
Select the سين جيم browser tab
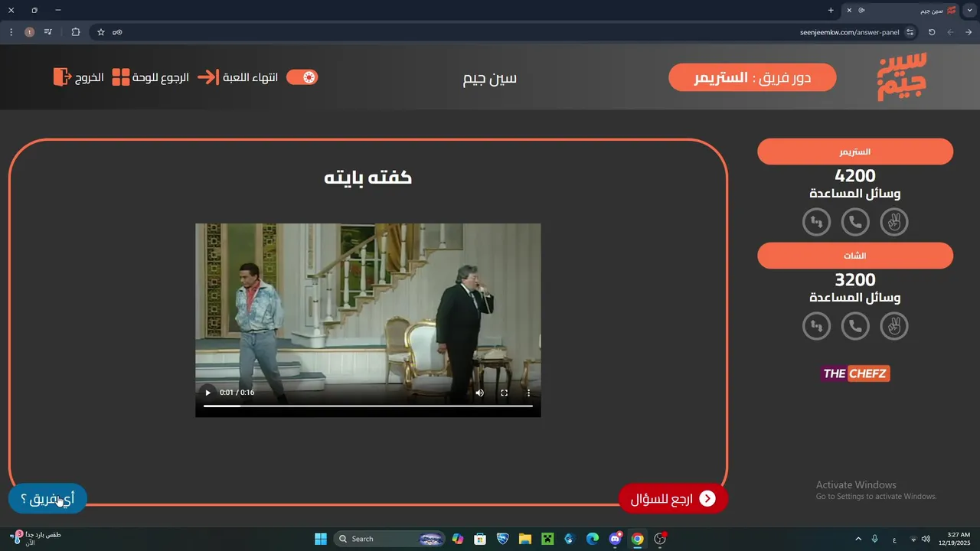coord(901,11)
